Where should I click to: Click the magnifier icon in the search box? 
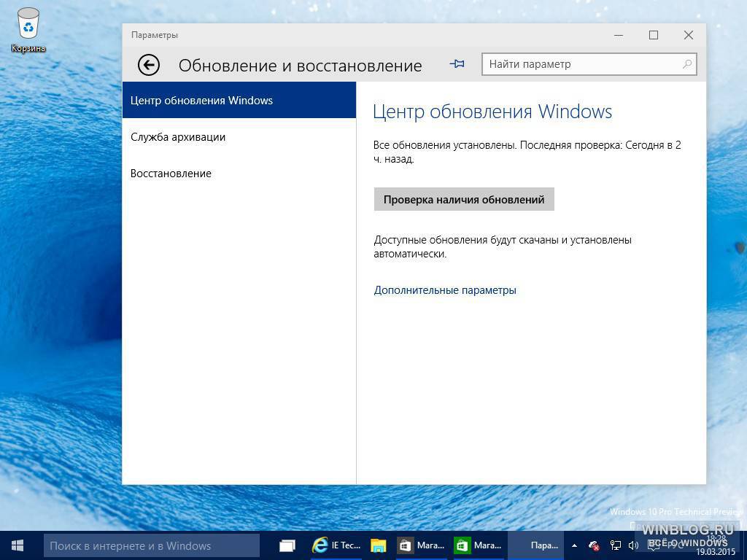point(686,64)
